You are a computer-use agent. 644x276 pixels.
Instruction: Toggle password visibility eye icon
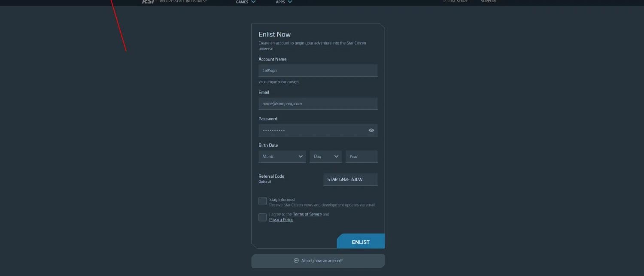pyautogui.click(x=371, y=130)
